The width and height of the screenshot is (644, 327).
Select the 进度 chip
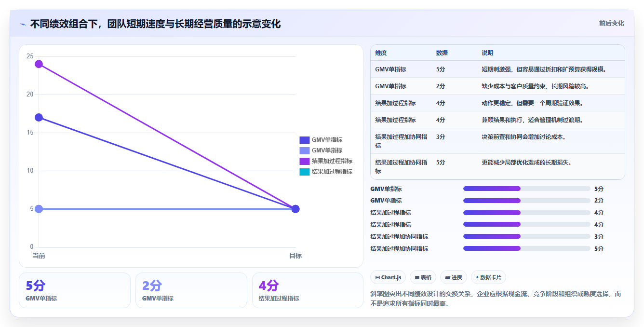tap(454, 277)
